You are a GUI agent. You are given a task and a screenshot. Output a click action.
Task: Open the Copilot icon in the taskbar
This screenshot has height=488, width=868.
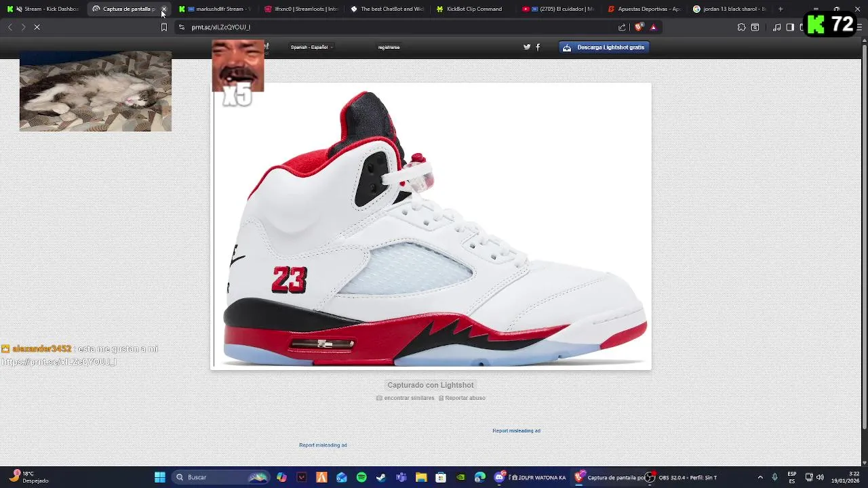pos(281,477)
